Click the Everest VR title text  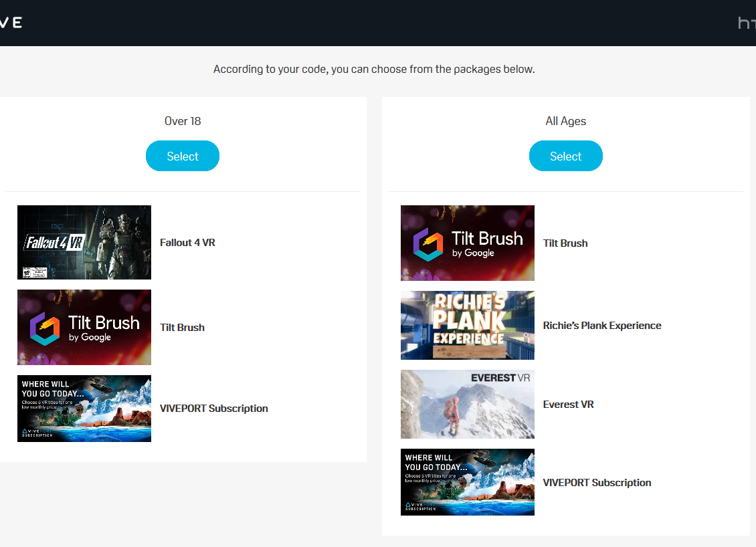click(568, 405)
